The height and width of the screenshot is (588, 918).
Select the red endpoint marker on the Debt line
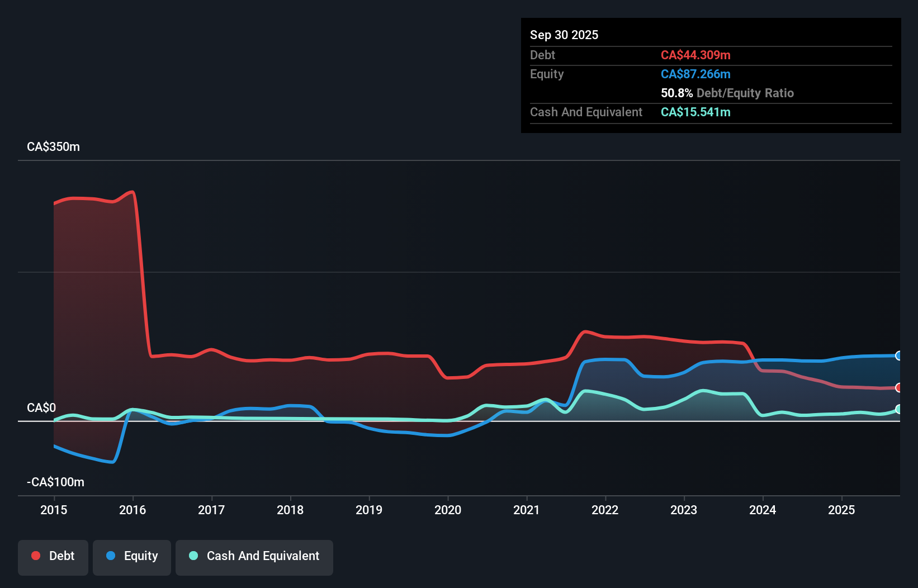click(x=899, y=387)
